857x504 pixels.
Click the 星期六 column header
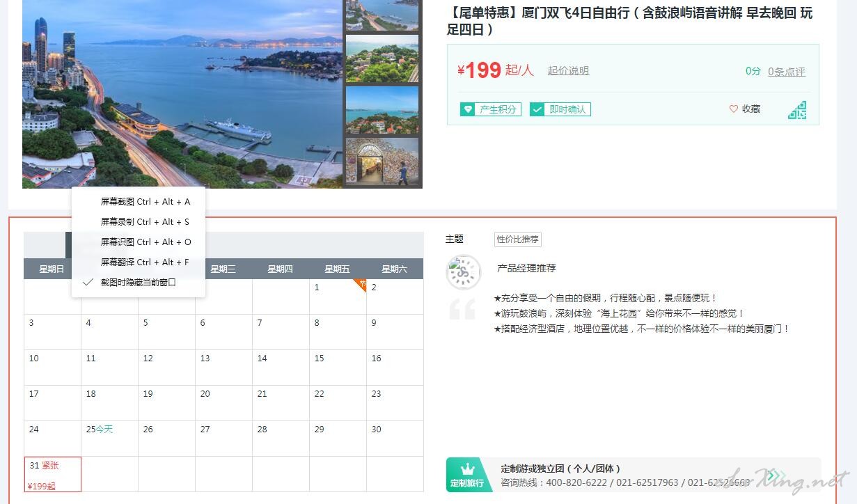pos(395,269)
